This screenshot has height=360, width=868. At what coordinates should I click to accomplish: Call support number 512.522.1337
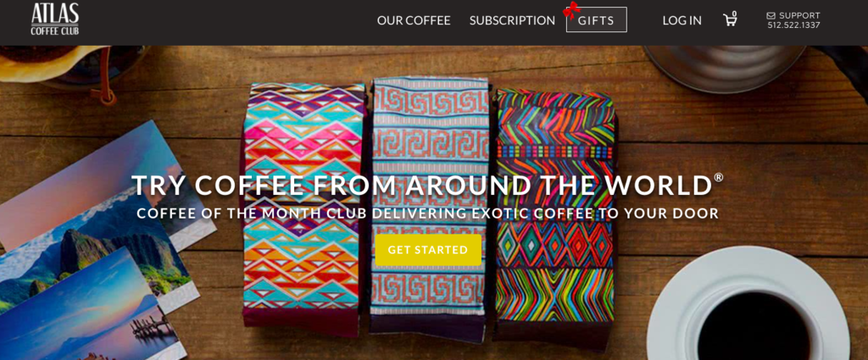point(793,25)
